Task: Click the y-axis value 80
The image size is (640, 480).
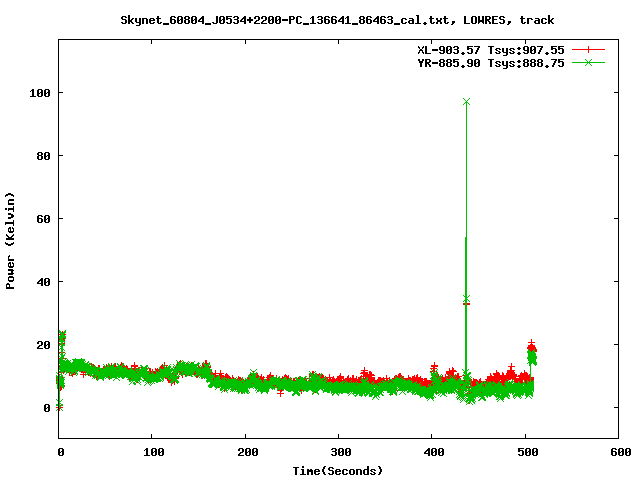Action: (44, 156)
